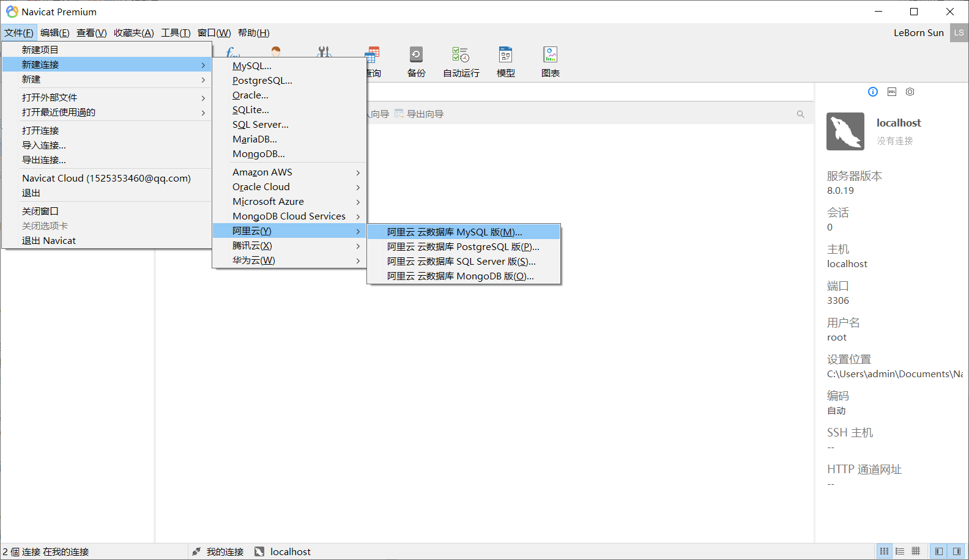This screenshot has width=969, height=560.
Task: Select New Project menu item
Action: tap(107, 50)
